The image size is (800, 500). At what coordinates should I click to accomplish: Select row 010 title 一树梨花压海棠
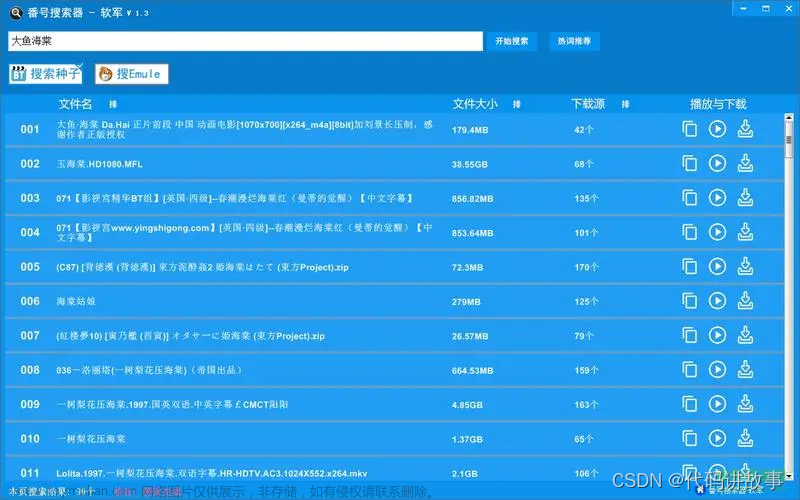coord(91,439)
